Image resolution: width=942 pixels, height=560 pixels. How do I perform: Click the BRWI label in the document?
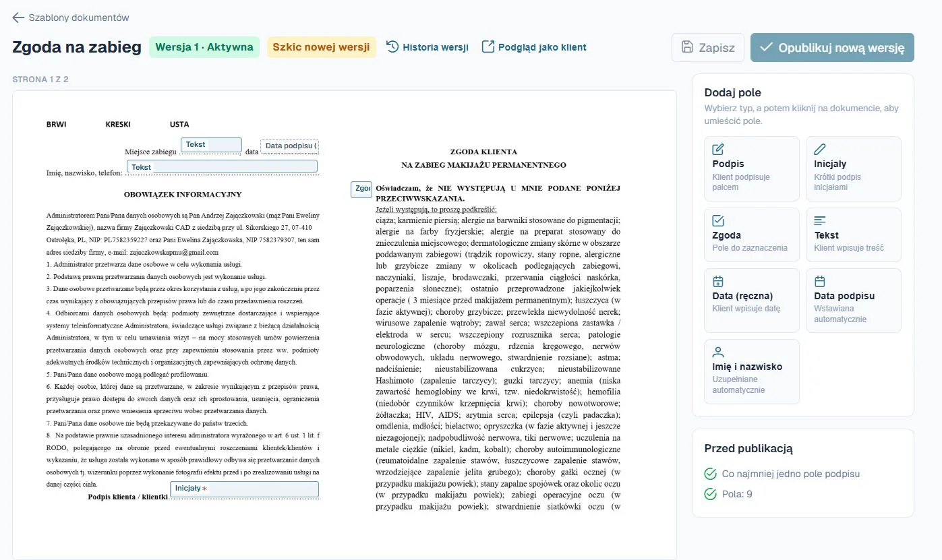(57, 124)
